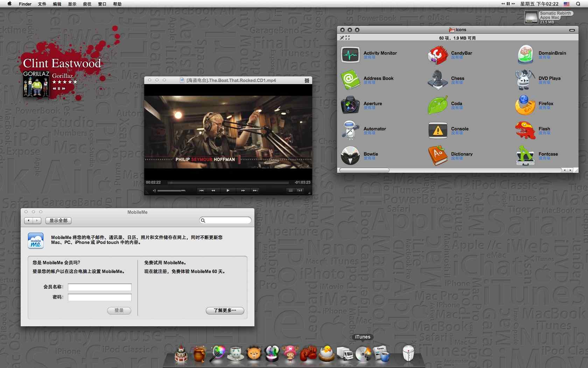This screenshot has width=588, height=368.
Task: Click the castle cake icon in the Dock
Action: [x=181, y=353]
